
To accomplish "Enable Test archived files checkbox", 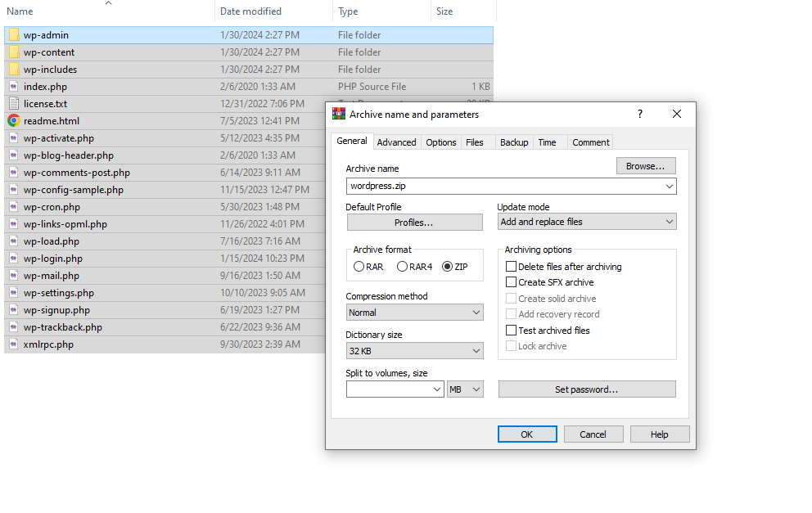I will tap(511, 331).
